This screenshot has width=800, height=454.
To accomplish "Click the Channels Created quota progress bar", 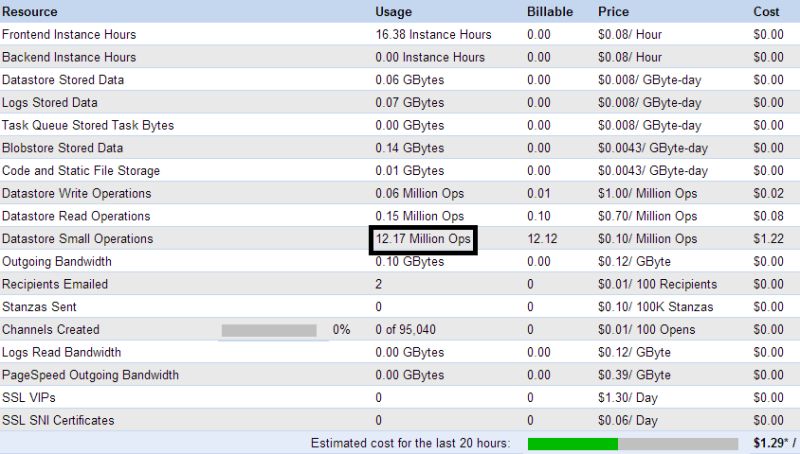I will (269, 331).
